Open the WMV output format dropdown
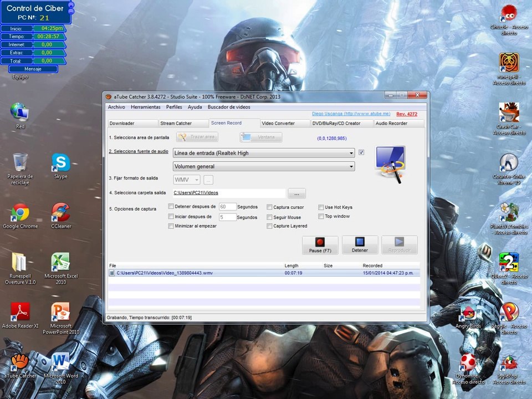The image size is (532, 399). [x=187, y=180]
